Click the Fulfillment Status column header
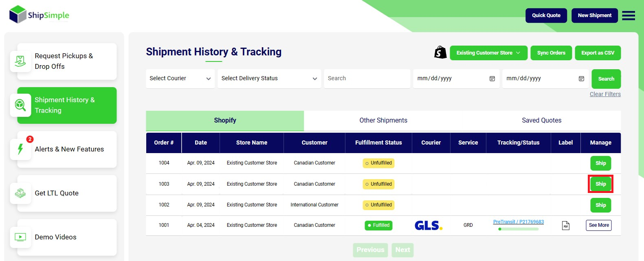 point(378,143)
